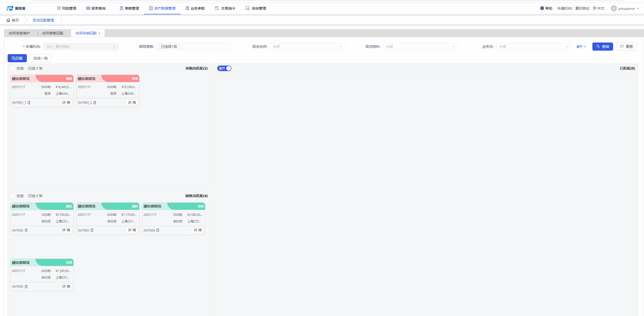The height and width of the screenshot is (316, 644).
Task: Click the pmsadmin user avatar
Action: pos(614,8)
